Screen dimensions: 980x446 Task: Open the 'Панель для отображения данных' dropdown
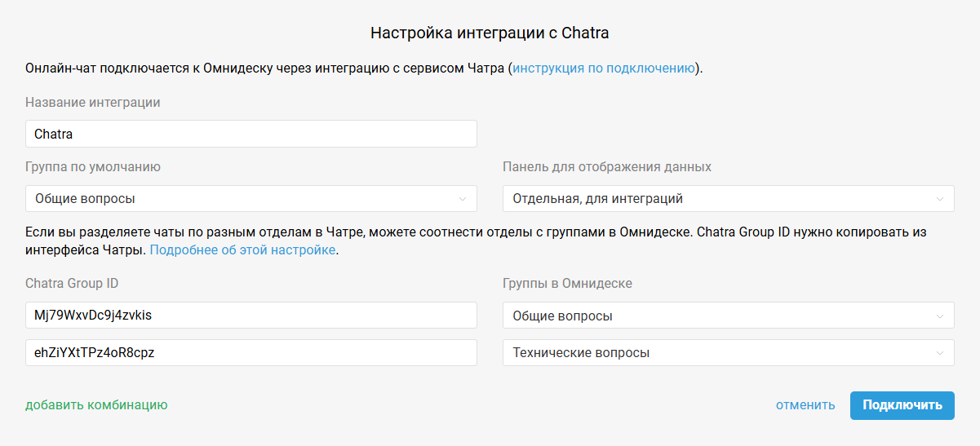click(x=729, y=198)
